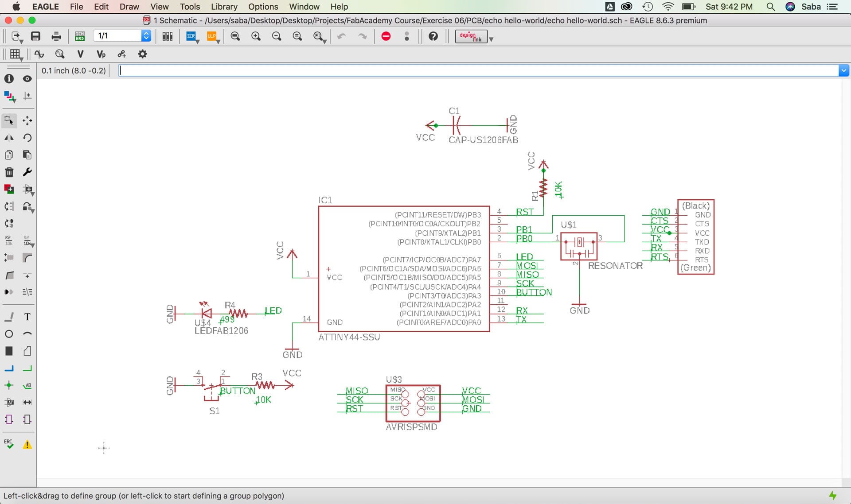The image size is (851, 504).
Task: Select the Dimension tool
Action: click(x=27, y=403)
